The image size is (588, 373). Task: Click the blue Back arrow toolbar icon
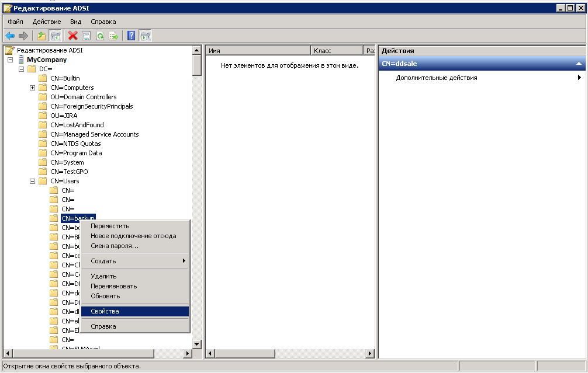pyautogui.click(x=10, y=36)
